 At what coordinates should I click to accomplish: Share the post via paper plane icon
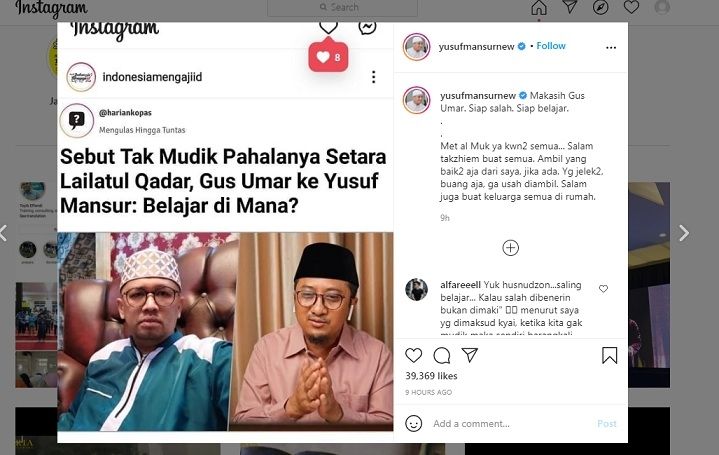point(470,355)
